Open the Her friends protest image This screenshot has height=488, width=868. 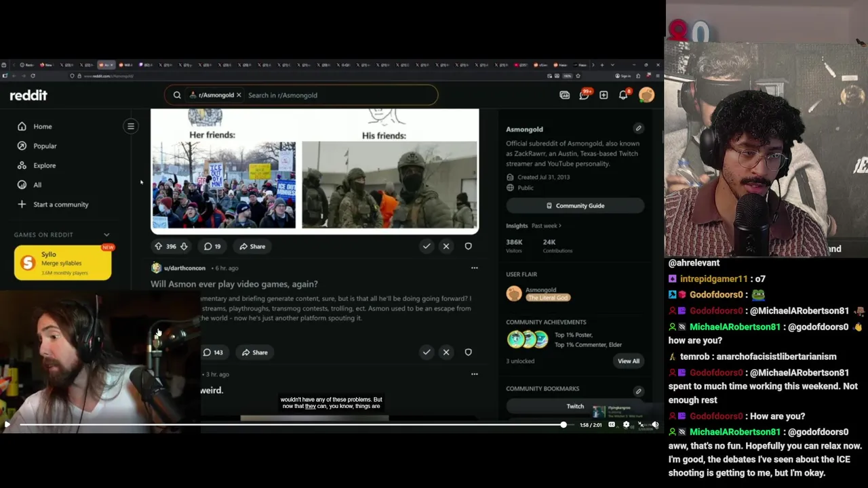point(224,184)
